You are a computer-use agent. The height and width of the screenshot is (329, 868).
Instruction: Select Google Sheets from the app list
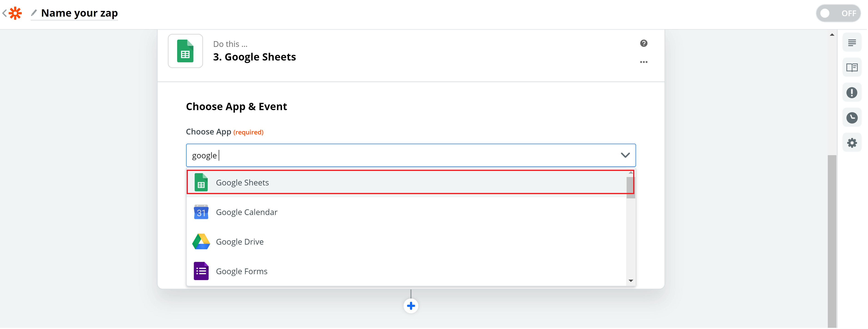pos(410,182)
